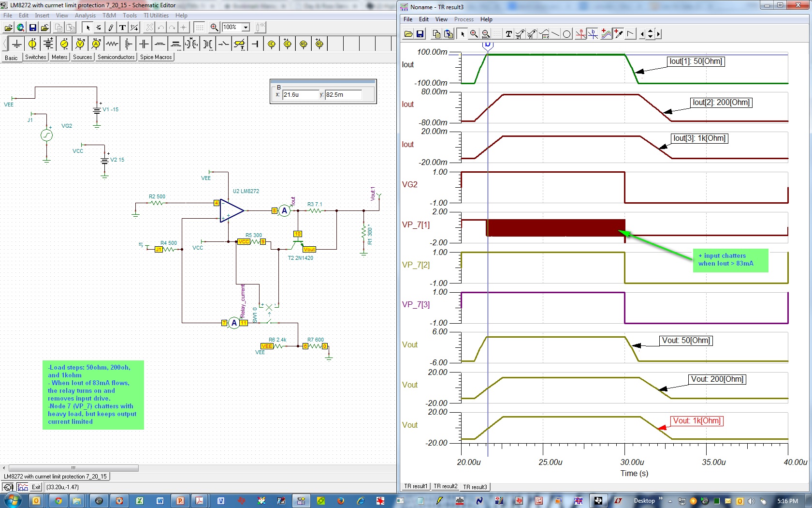
Task: Toggle cursor A in the graph toolbar
Action: (580, 34)
